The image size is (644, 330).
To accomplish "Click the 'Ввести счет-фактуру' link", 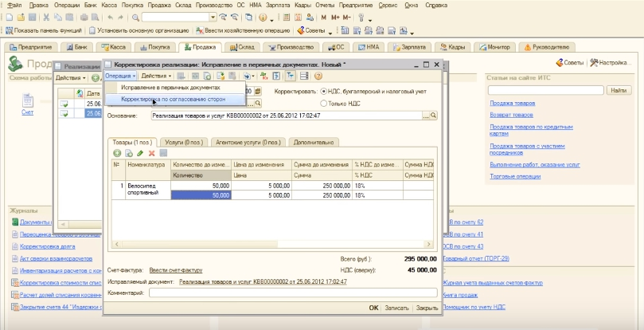I will tap(175, 272).
